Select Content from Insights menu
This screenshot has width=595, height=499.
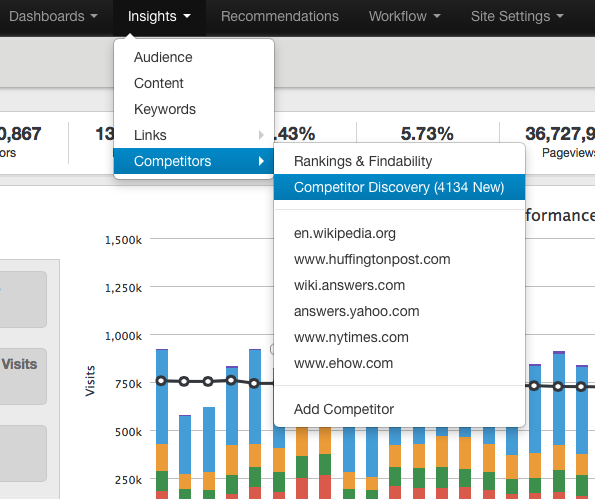[194, 83]
